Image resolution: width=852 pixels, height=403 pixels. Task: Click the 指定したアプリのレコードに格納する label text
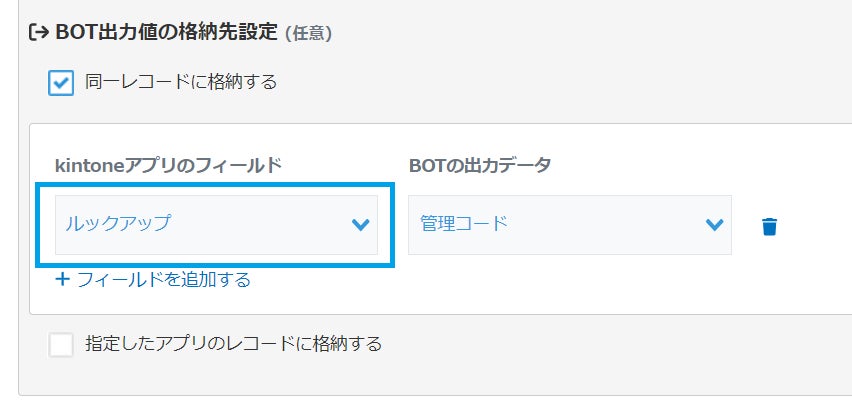[x=234, y=344]
